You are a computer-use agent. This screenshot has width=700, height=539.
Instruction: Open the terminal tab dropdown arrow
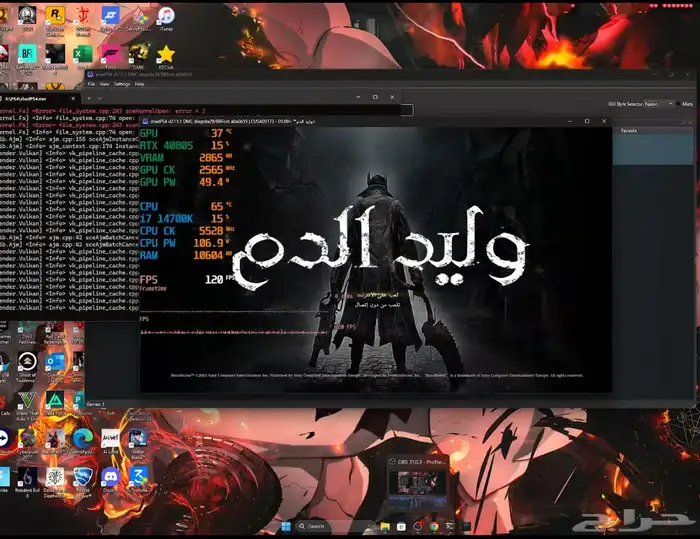click(x=100, y=98)
